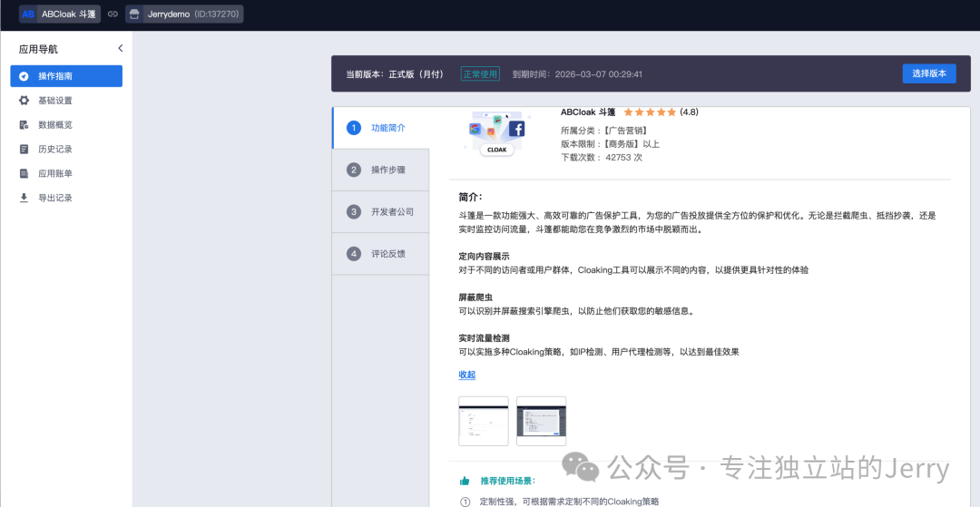Viewport: 980px width, 507px height.
Task: Click the 历史记录 document icon
Action: pos(24,150)
